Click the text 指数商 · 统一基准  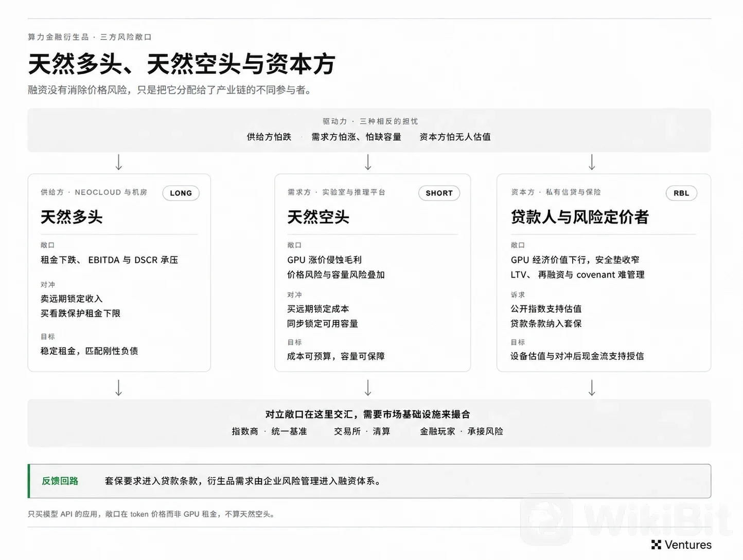269,431
